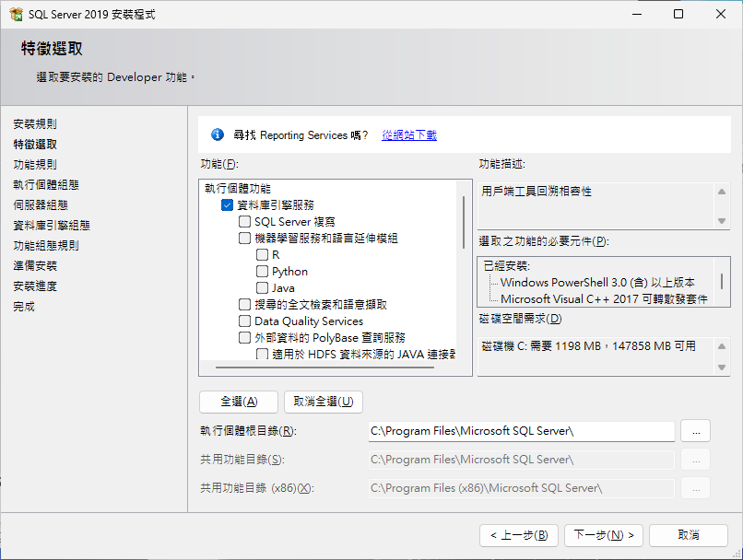
Task: Check the Python language extension option
Action: [262, 272]
